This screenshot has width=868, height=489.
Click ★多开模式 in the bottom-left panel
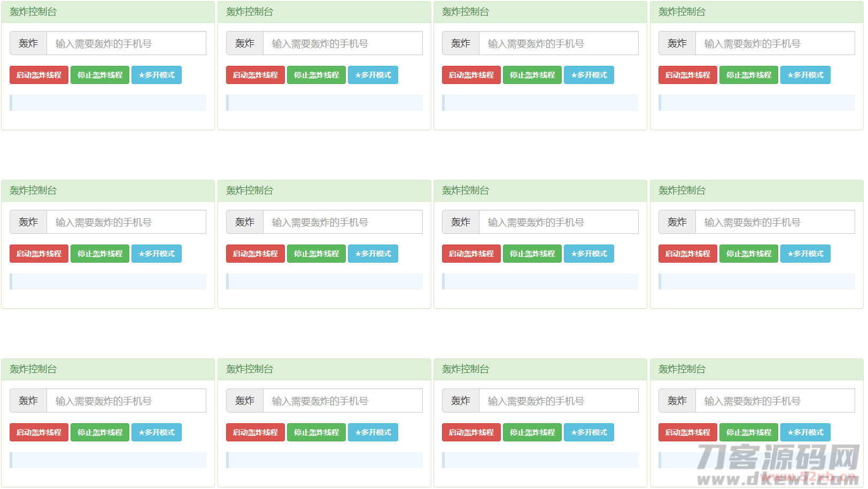pos(157,432)
